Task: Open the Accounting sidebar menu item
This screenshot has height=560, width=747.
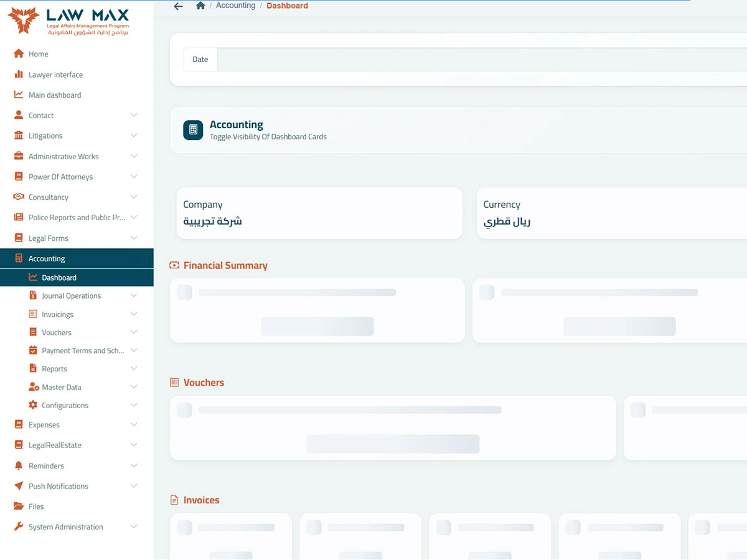Action: coord(77,259)
